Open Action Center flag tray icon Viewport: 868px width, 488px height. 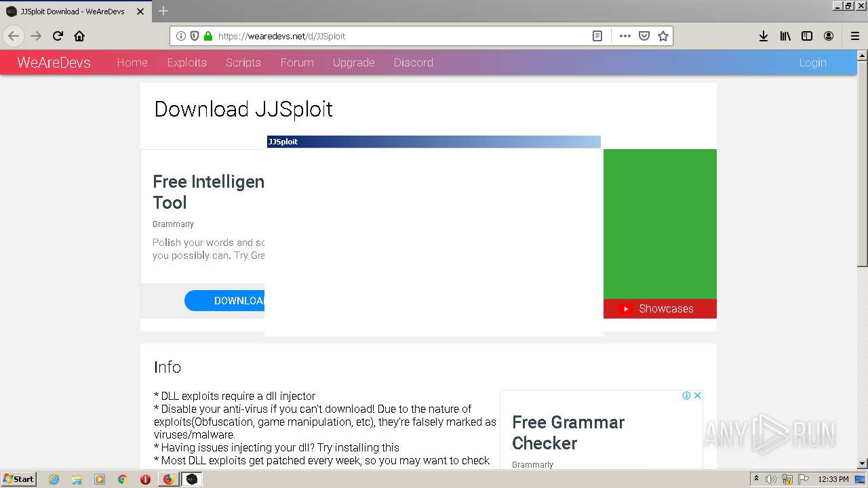pos(804,479)
